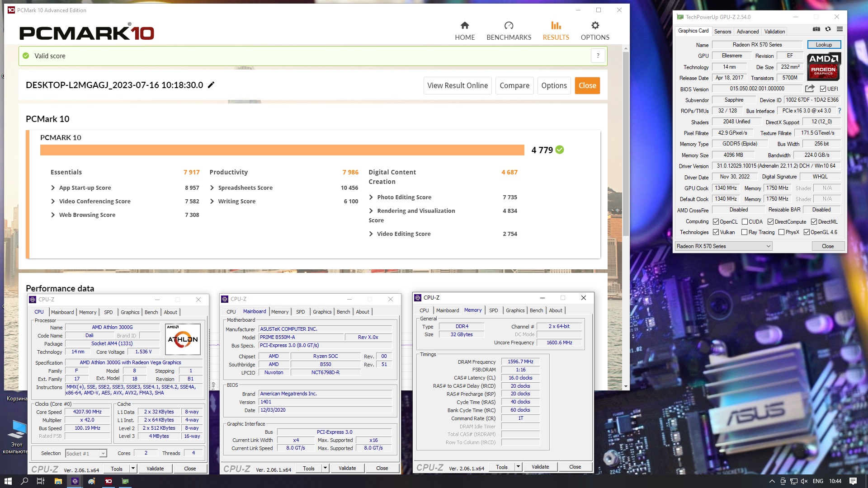Open the notification center icon
This screenshot has width=868, height=488.
click(853, 481)
